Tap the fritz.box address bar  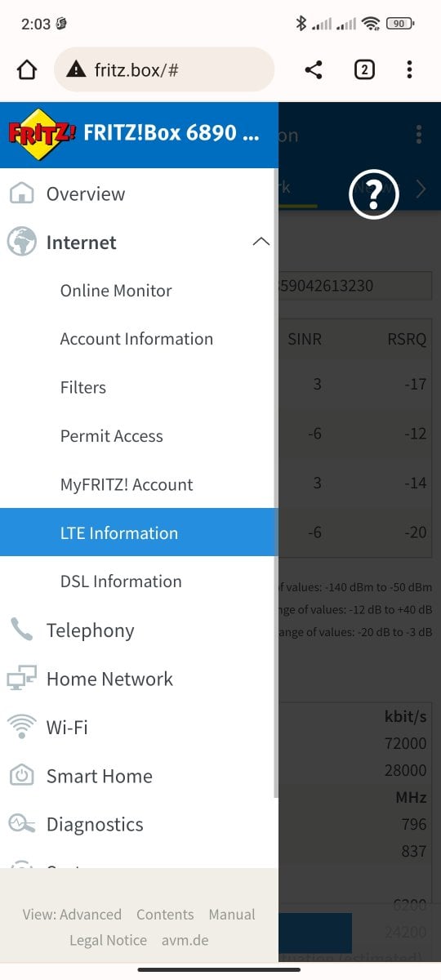point(164,70)
